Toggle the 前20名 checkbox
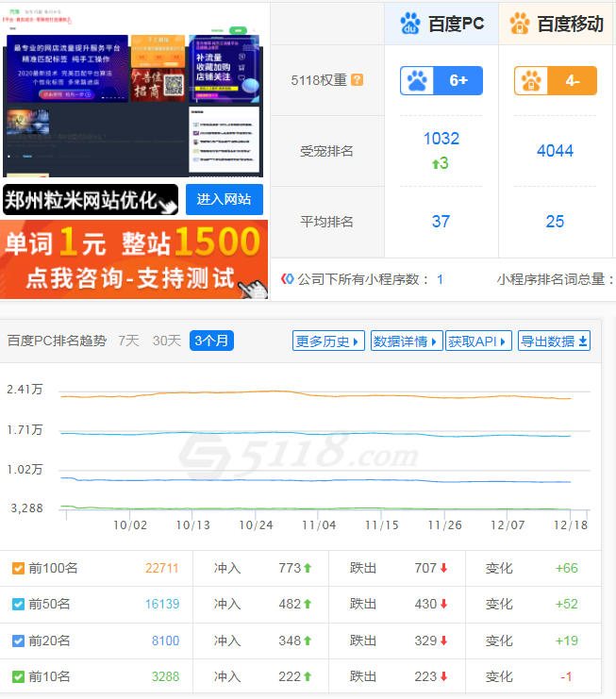 pos(18,641)
